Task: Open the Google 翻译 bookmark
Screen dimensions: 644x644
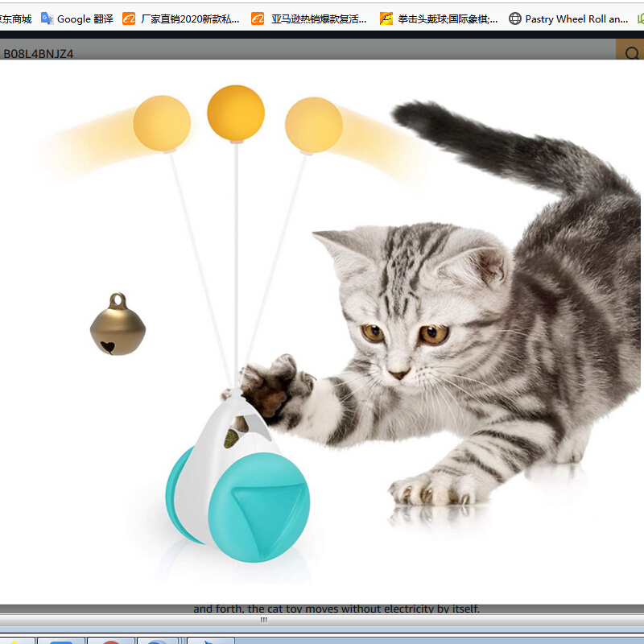Action: [x=77, y=19]
